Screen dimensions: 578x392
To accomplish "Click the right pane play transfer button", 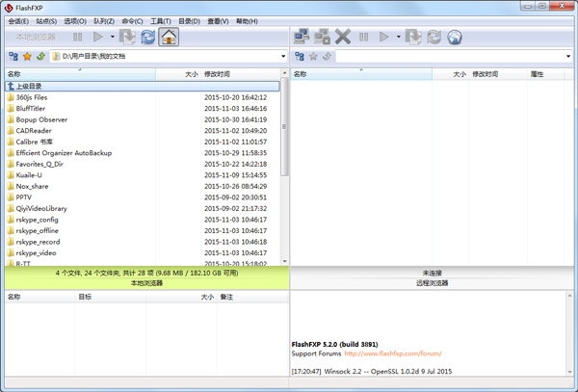I will [x=384, y=37].
